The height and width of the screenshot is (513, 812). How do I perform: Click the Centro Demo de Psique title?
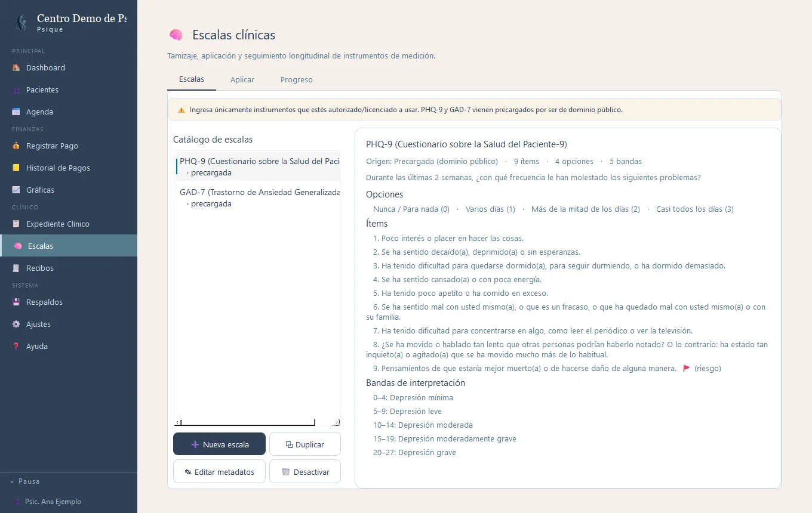point(82,18)
